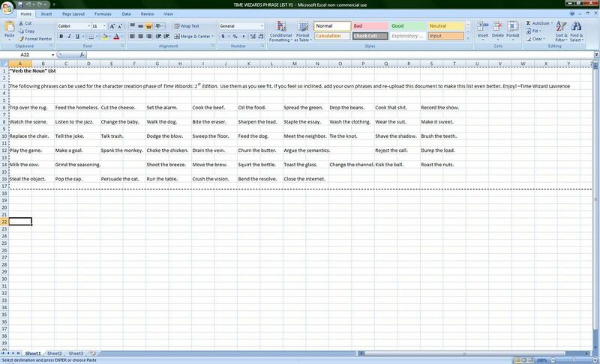This screenshot has width=600, height=364.
Task: Open the General number format dropdown
Action: coord(262,26)
